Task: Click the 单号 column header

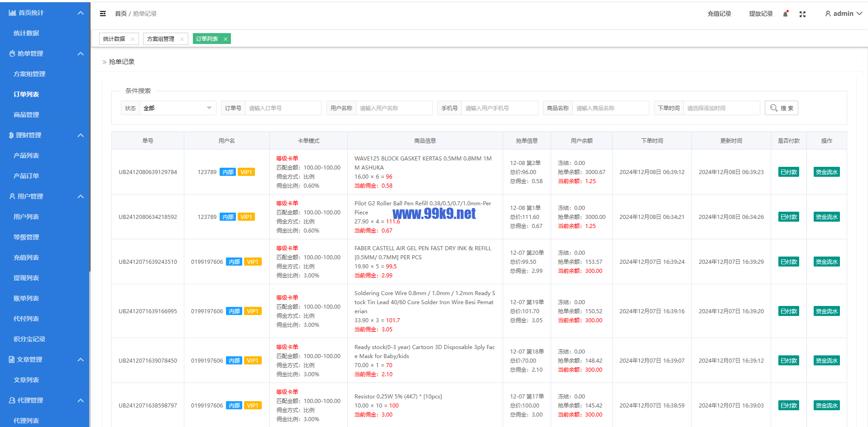Action: (x=148, y=141)
